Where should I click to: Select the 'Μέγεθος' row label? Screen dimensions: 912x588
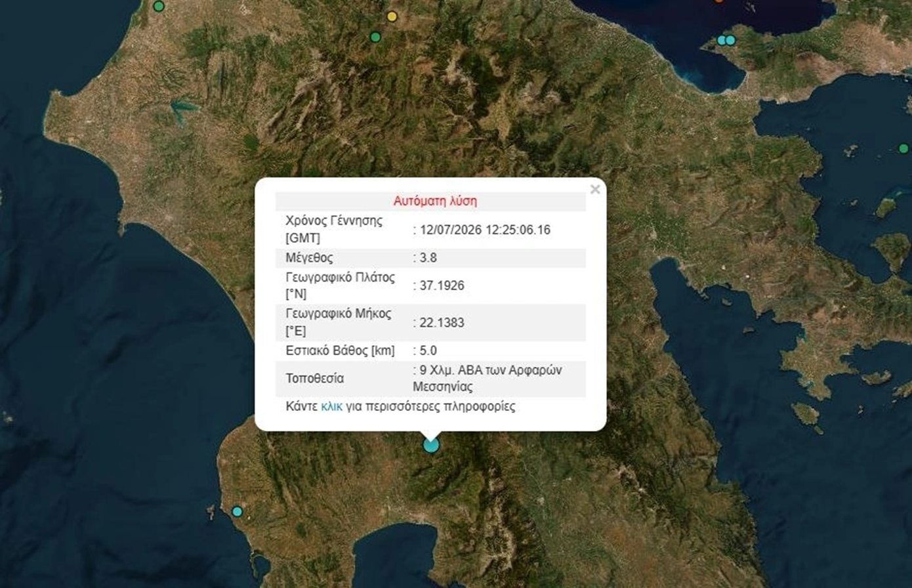309,258
